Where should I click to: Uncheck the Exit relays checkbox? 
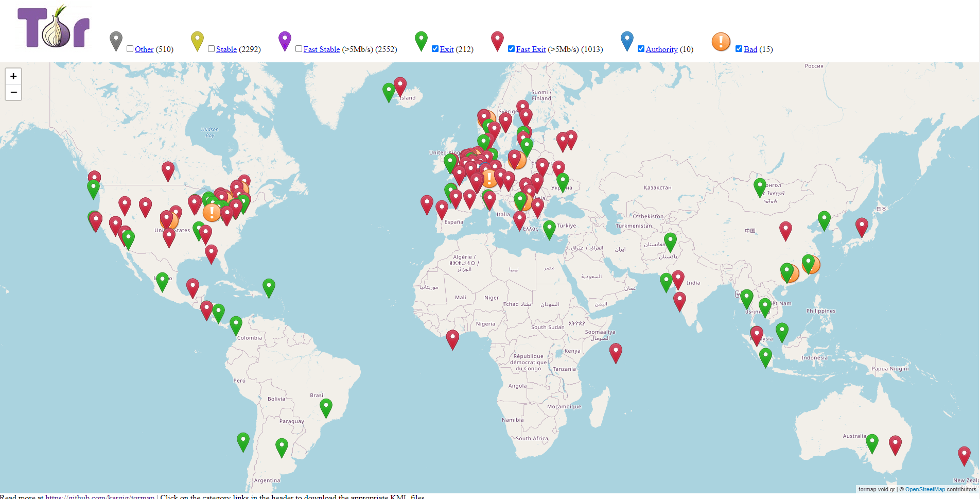[435, 49]
